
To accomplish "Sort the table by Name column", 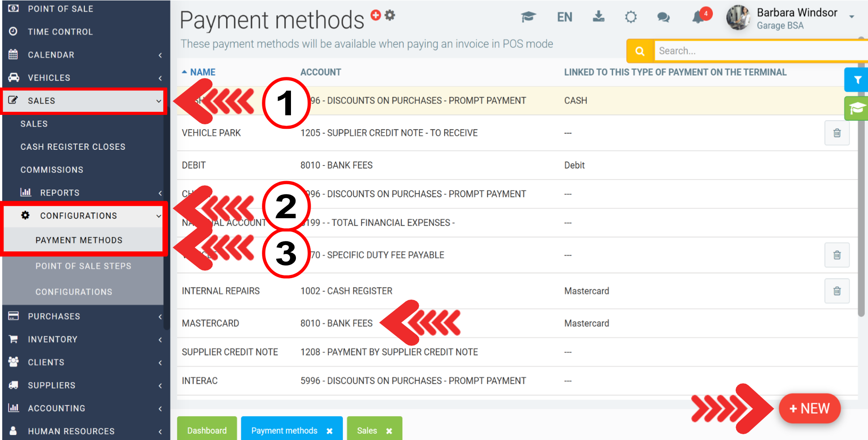I will tap(202, 72).
